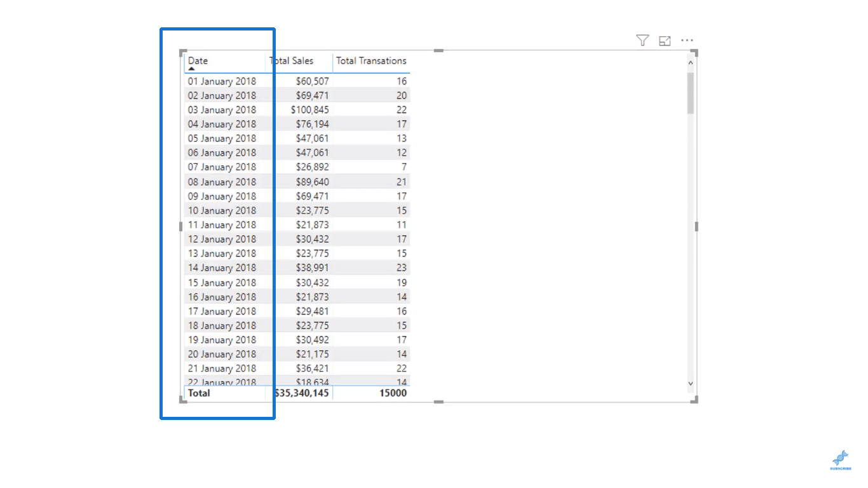Open the visual's filter icon
The height and width of the screenshot is (488, 868).
(642, 41)
